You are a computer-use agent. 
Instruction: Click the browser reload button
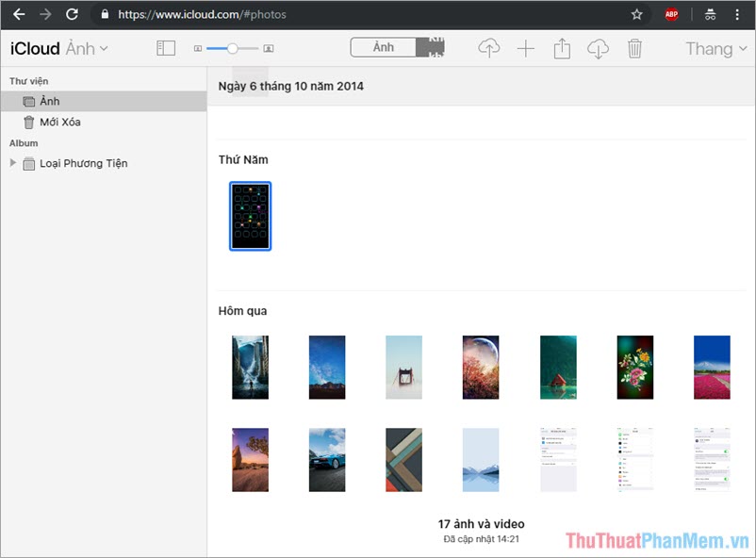(72, 14)
